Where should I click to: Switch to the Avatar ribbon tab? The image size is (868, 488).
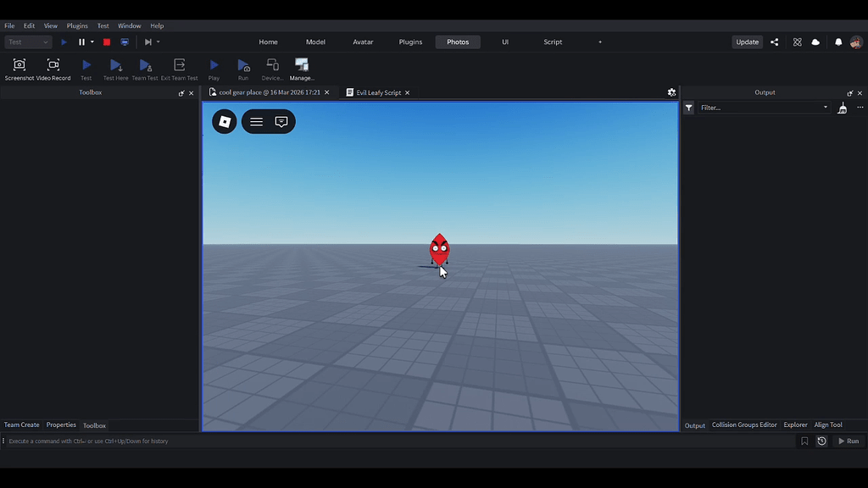point(363,42)
